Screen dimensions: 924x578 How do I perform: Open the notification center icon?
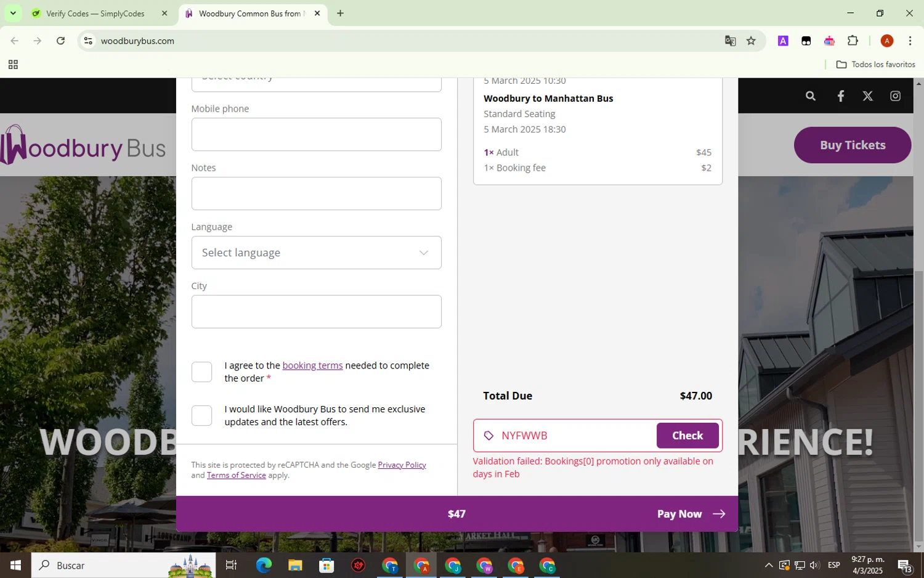tap(904, 565)
